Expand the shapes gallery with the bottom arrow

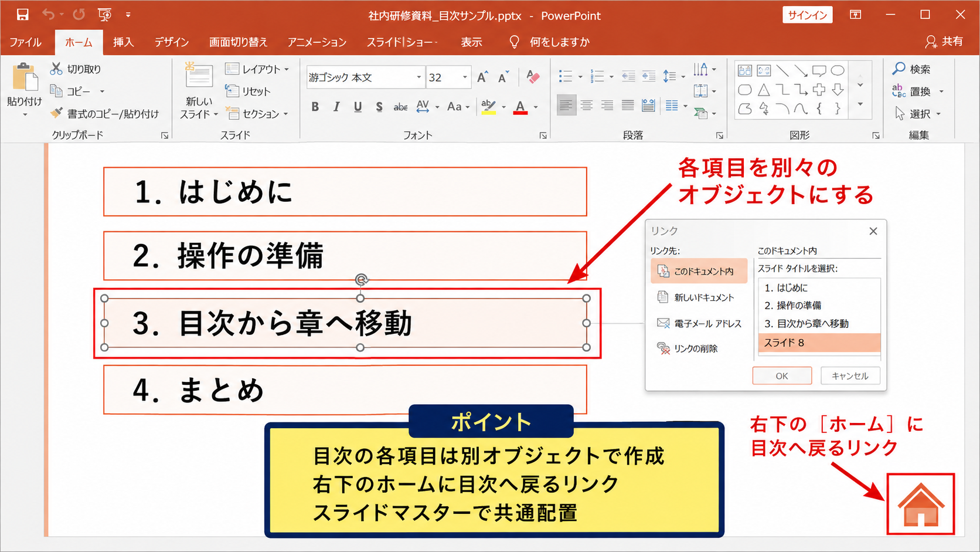(x=860, y=104)
